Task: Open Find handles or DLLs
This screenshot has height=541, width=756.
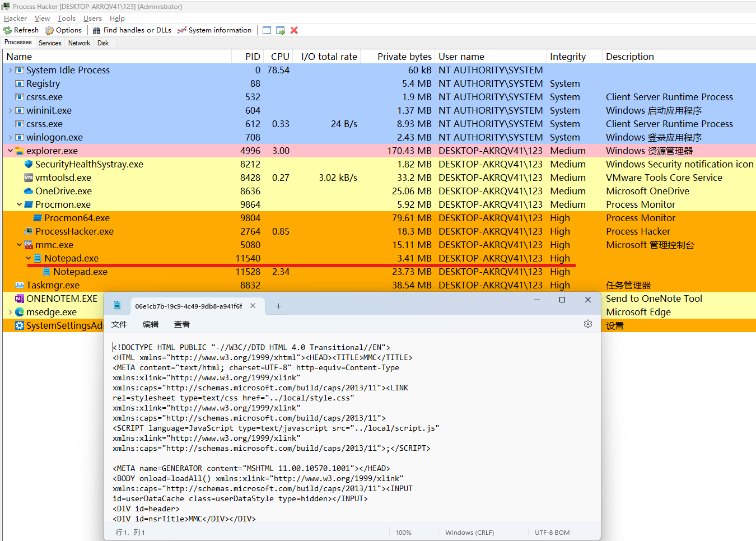Action: pos(132,30)
